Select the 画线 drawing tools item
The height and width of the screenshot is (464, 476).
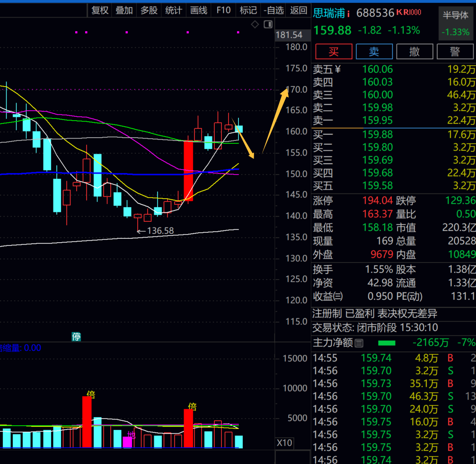click(x=199, y=10)
